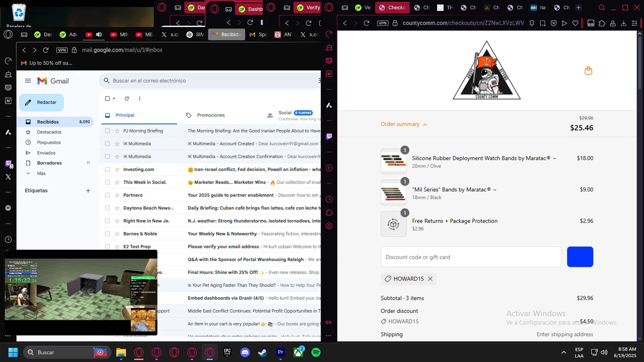Switch to the 'ha' tab in checkout window
The height and width of the screenshot is (362, 644).
click(538, 7)
